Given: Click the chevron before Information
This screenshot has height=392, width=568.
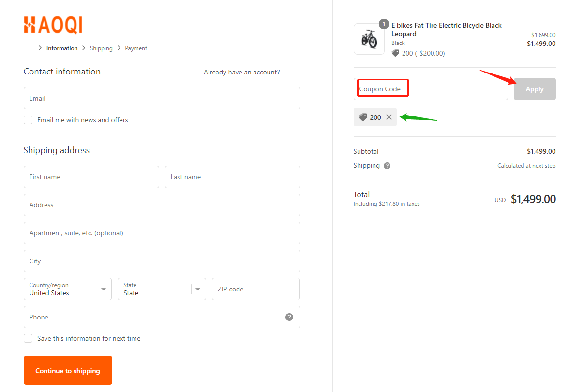Looking at the screenshot, I should tap(40, 48).
